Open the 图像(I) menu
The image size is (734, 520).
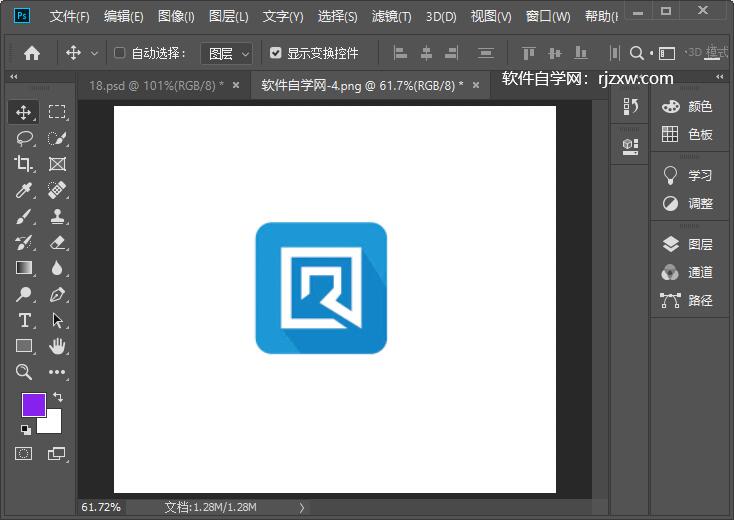point(176,17)
